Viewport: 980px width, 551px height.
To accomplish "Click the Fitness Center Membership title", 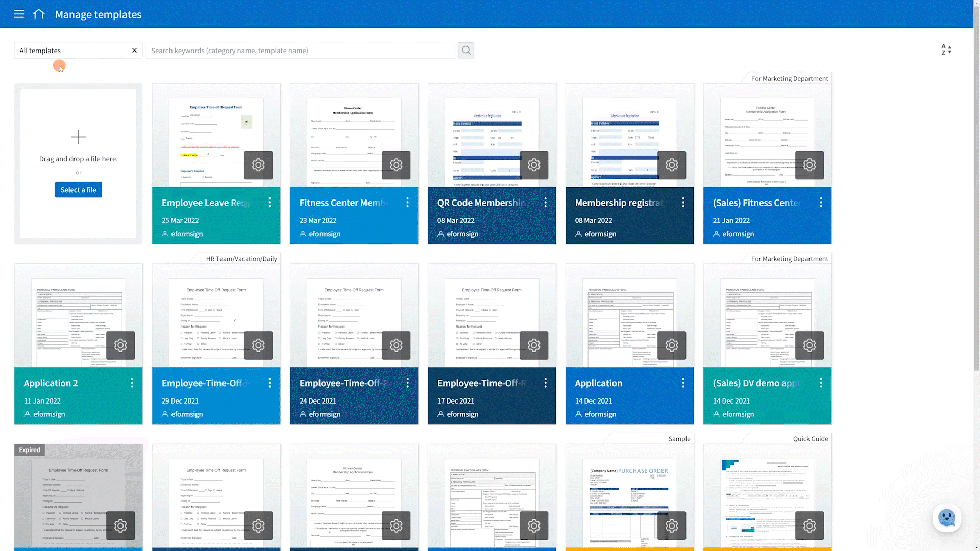I will click(344, 203).
